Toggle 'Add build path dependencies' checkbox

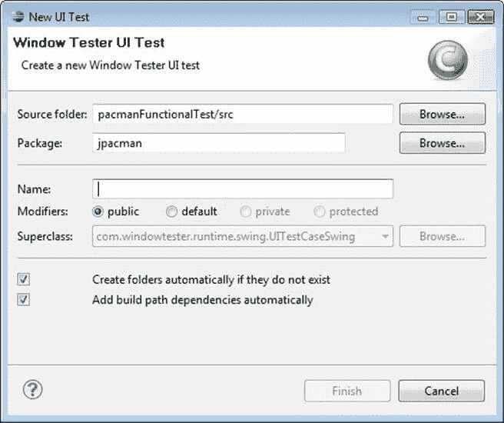tap(24, 300)
